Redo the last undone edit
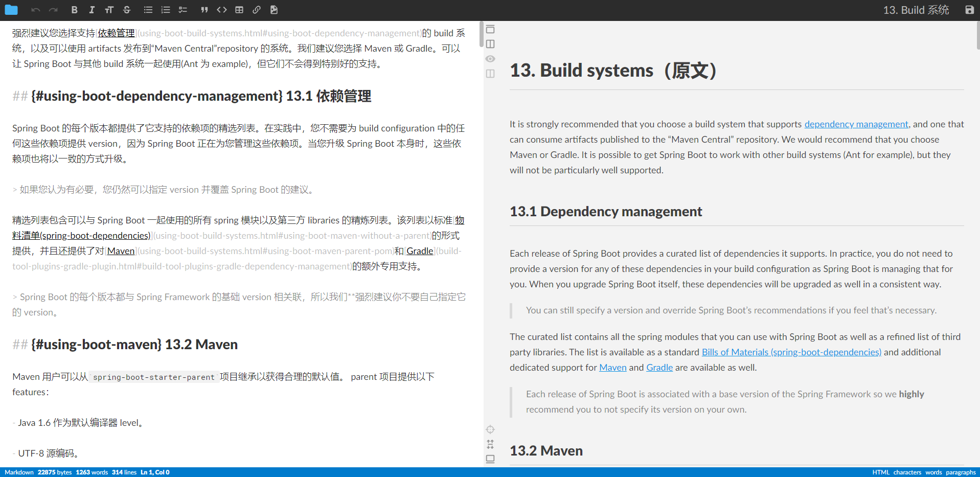980x477 pixels. pos(53,10)
